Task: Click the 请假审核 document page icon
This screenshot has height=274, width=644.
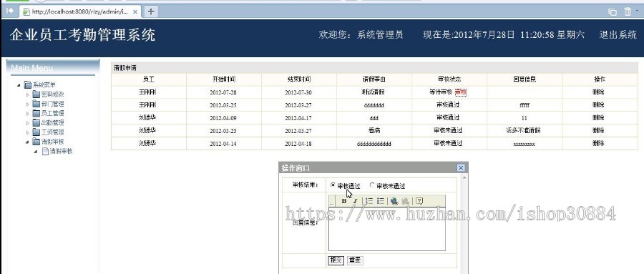Action: 45,151
